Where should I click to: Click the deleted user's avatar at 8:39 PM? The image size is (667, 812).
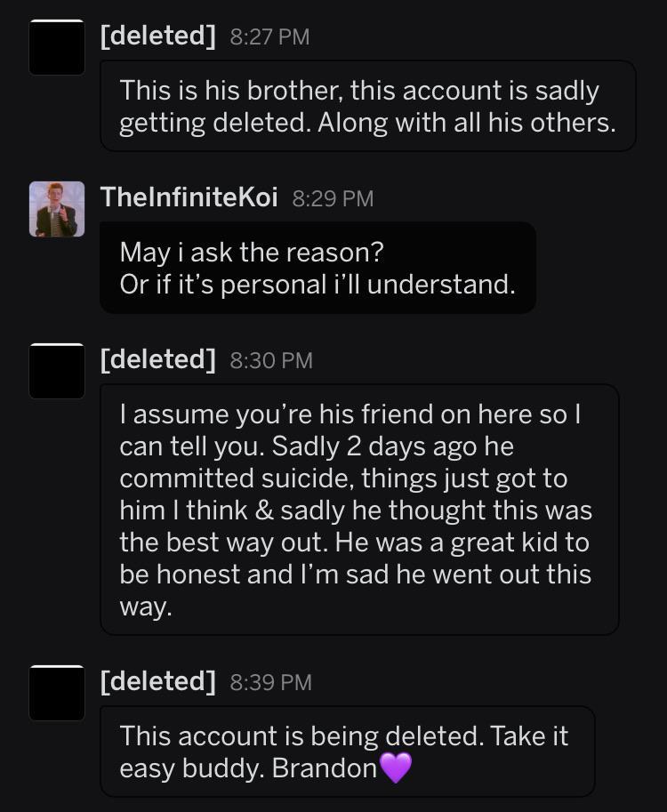tap(57, 693)
